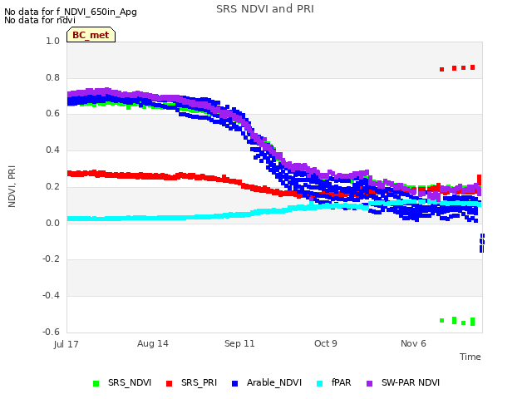The image size is (532, 399).
Task: Click the NDVI, PRI y-axis title
Action: pyautogui.click(x=12, y=186)
